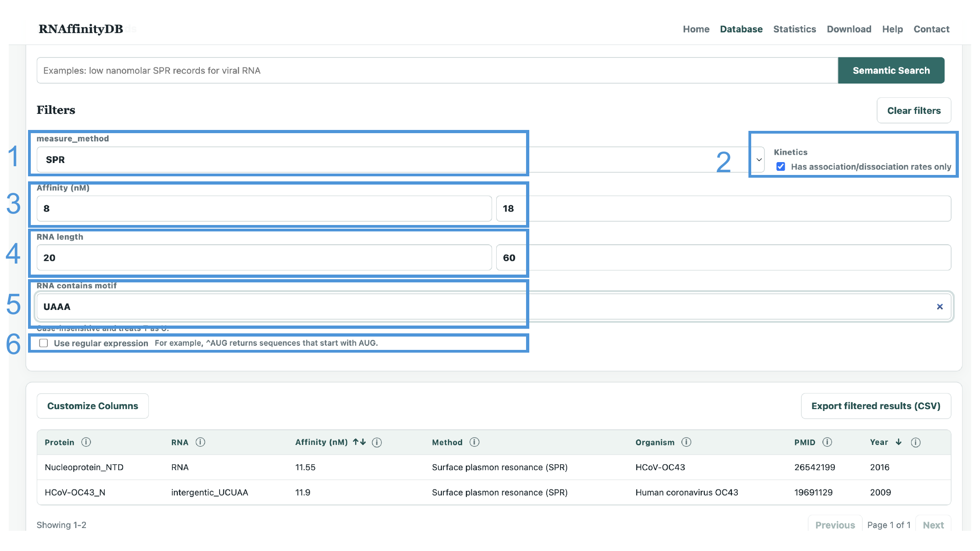Click PMID 26542199
This screenshot has width=980, height=551.
[x=815, y=467]
